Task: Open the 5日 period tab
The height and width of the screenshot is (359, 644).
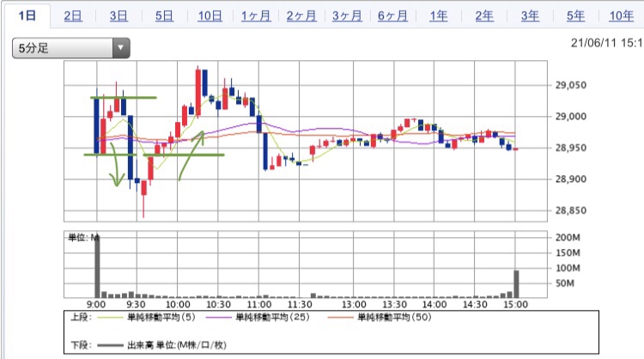Action: 164,15
